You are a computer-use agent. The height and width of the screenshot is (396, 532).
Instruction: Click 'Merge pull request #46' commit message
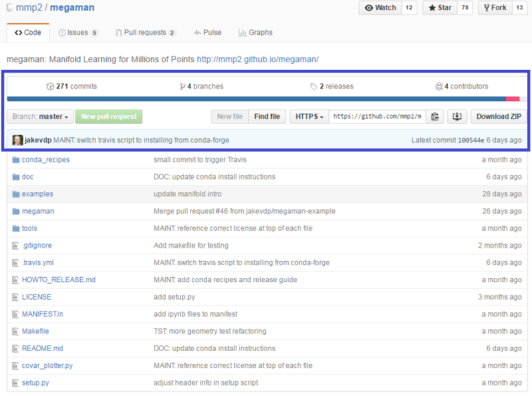pyautogui.click(x=245, y=211)
